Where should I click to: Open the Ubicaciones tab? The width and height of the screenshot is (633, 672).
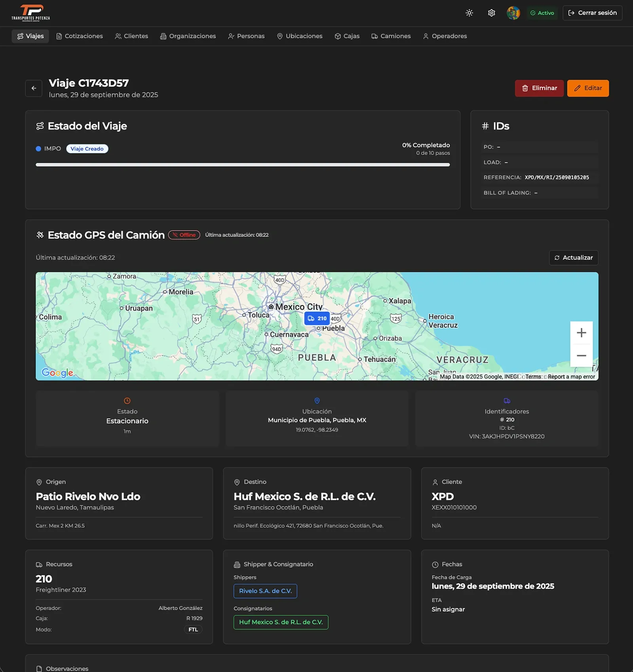299,36
